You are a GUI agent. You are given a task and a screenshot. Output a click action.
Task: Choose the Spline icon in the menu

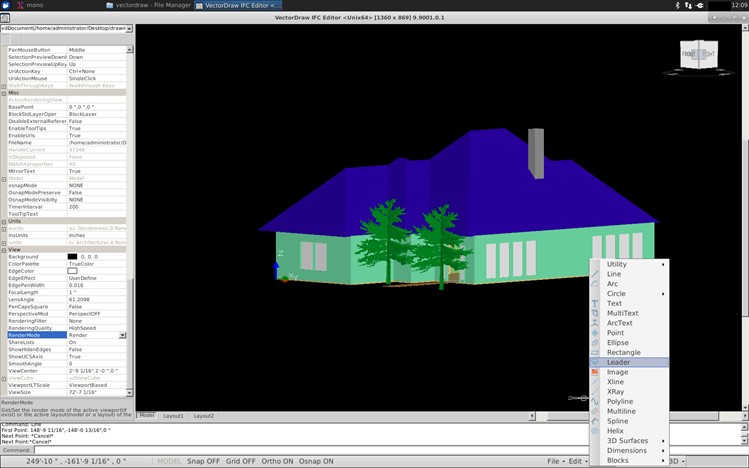coord(595,421)
